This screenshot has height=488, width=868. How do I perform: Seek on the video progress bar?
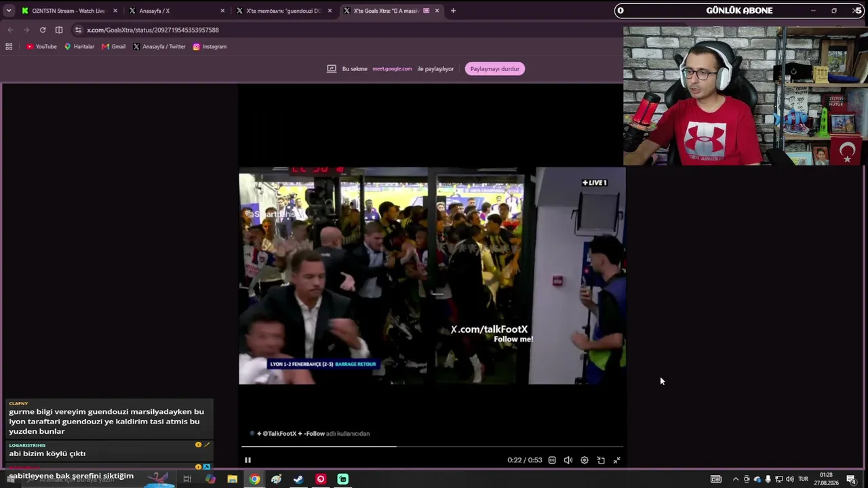click(432, 446)
